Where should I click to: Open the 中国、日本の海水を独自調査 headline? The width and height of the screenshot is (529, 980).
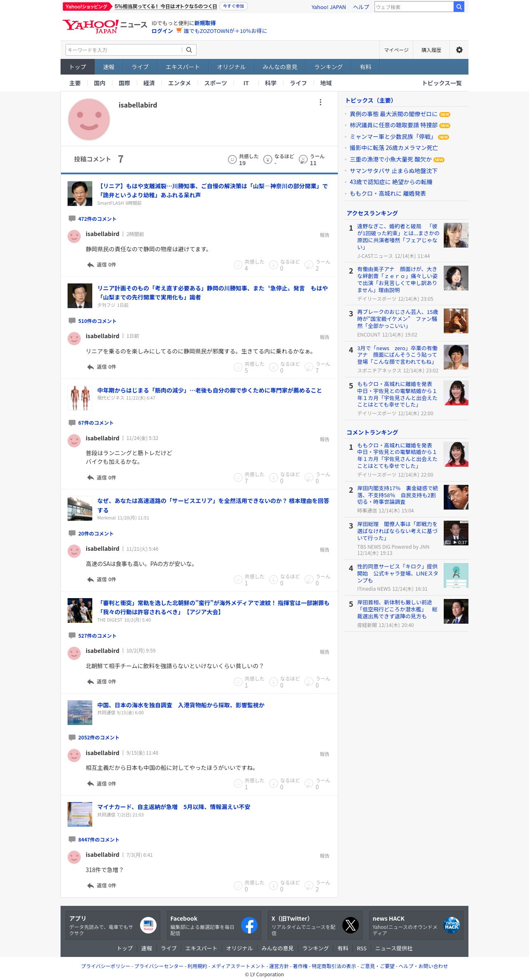[x=181, y=705]
